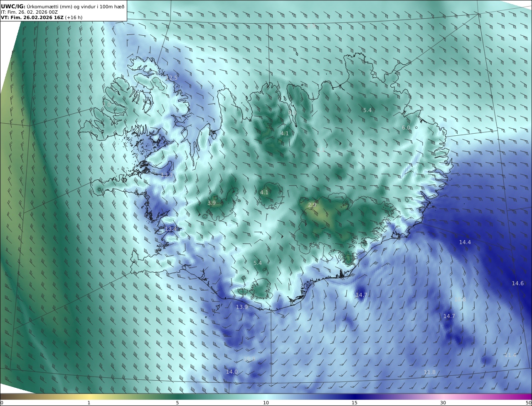Screen dimensions: 532x406
Task: Select the 13.3 value label
Action: [x=166, y=175]
